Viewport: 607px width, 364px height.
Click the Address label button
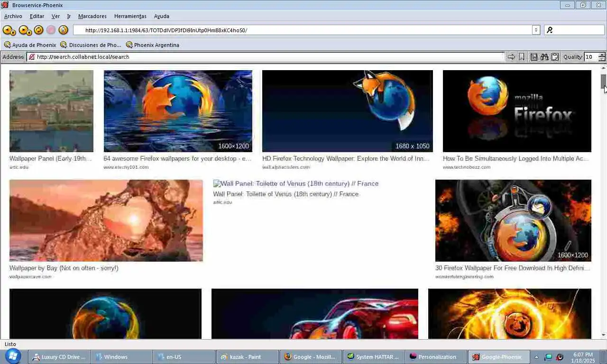13,57
